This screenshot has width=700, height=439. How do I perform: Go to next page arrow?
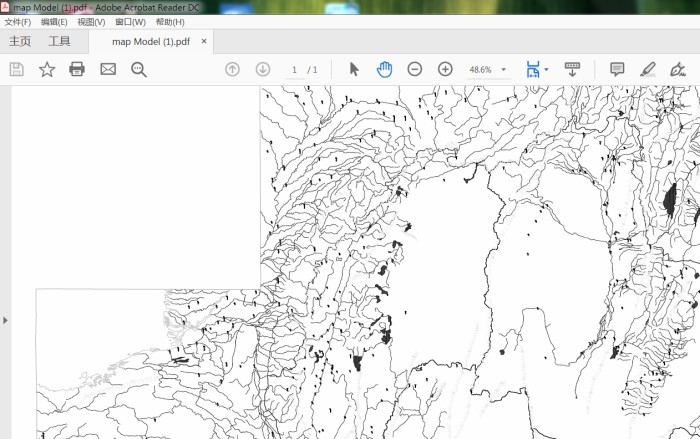tap(262, 69)
